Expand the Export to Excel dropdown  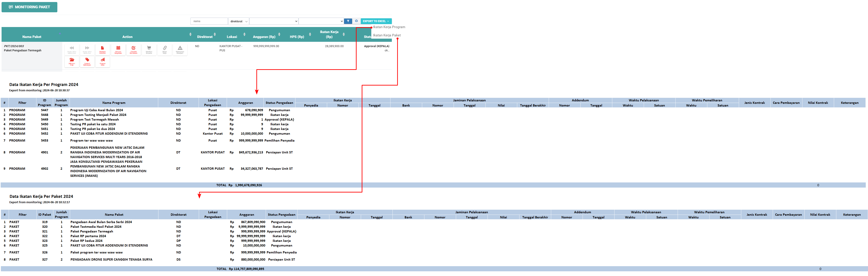tap(376, 21)
